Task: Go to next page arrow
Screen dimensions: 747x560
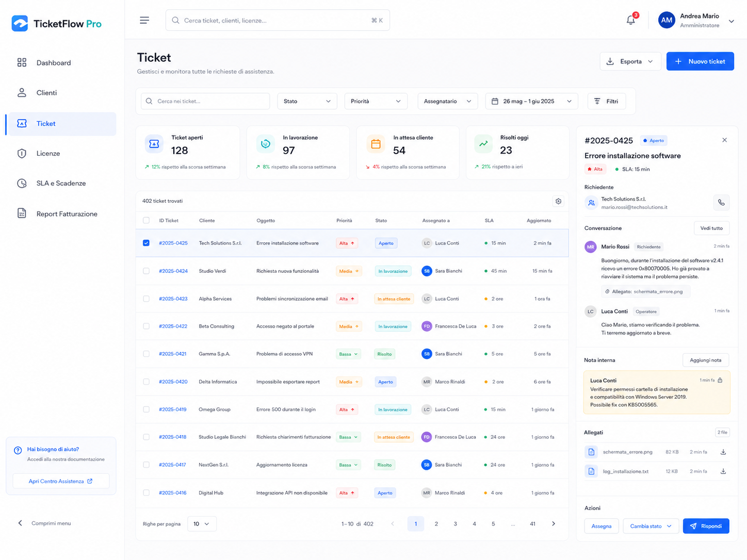Action: click(554, 524)
